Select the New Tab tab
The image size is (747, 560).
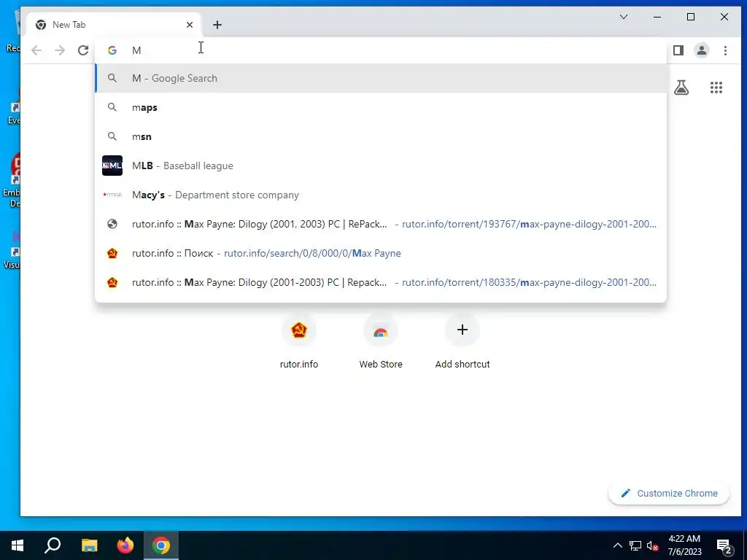[113, 25]
